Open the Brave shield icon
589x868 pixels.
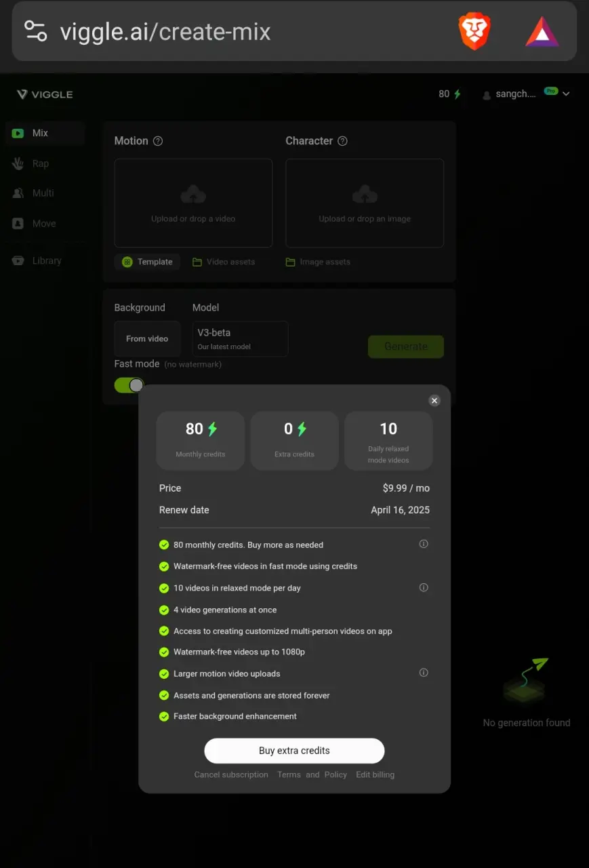tap(474, 32)
